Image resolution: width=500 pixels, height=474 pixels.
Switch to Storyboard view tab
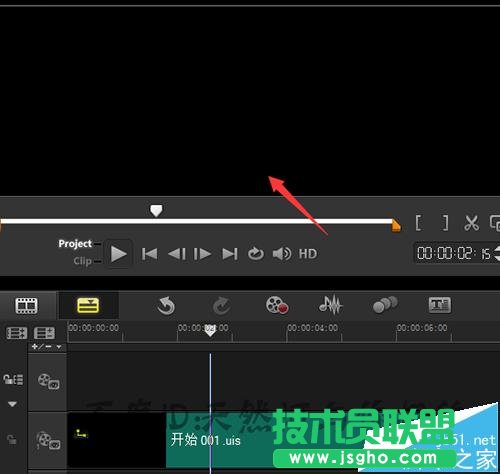pyautogui.click(x=27, y=305)
